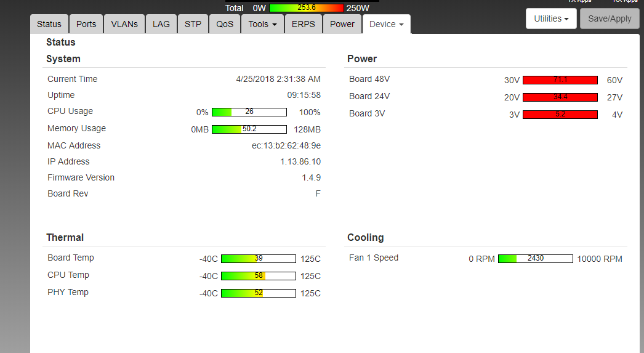Switch to the Ports tab

(86, 24)
